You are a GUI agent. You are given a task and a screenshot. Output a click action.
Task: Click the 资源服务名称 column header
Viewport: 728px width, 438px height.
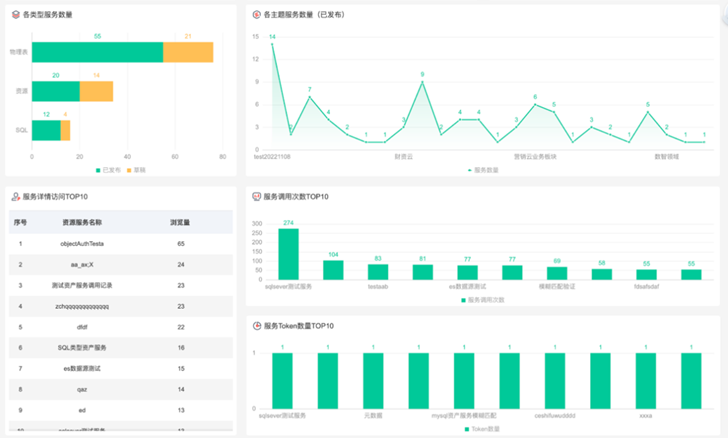click(x=82, y=222)
